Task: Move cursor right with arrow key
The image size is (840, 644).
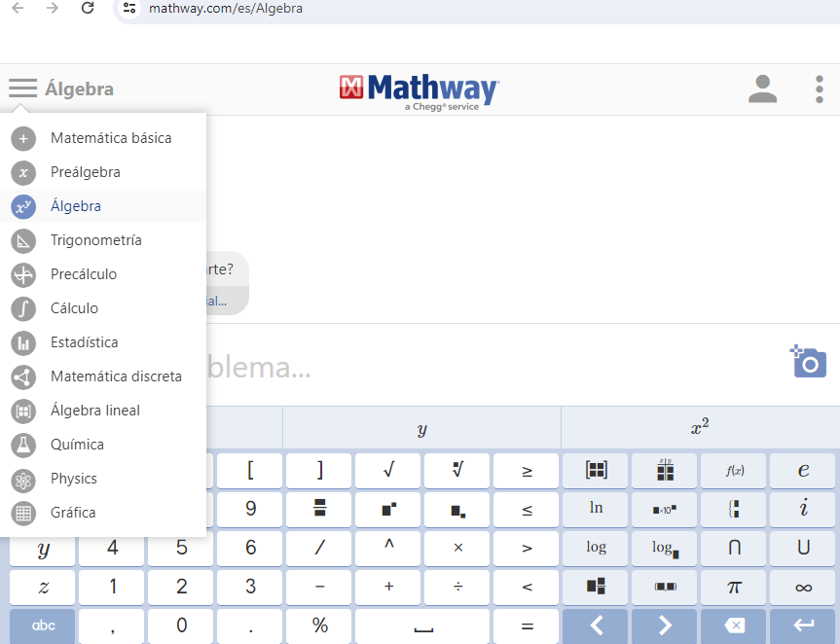Action: pos(665,626)
